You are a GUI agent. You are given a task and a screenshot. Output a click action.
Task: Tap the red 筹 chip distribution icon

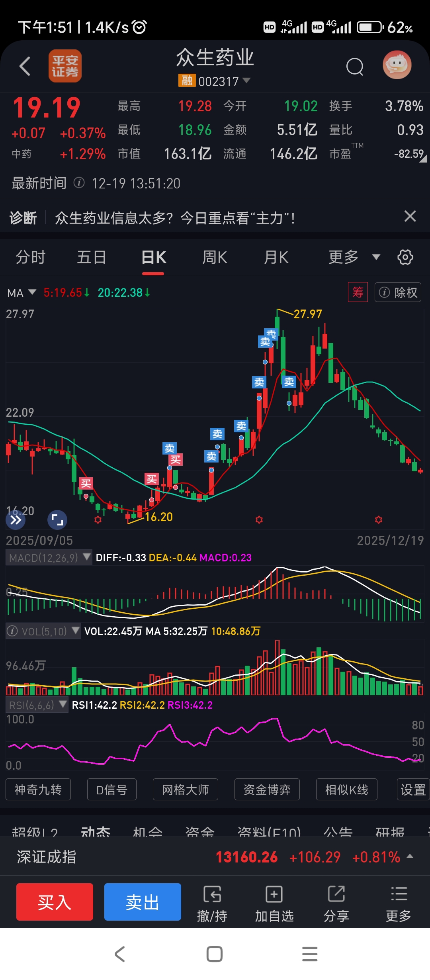pyautogui.click(x=358, y=292)
